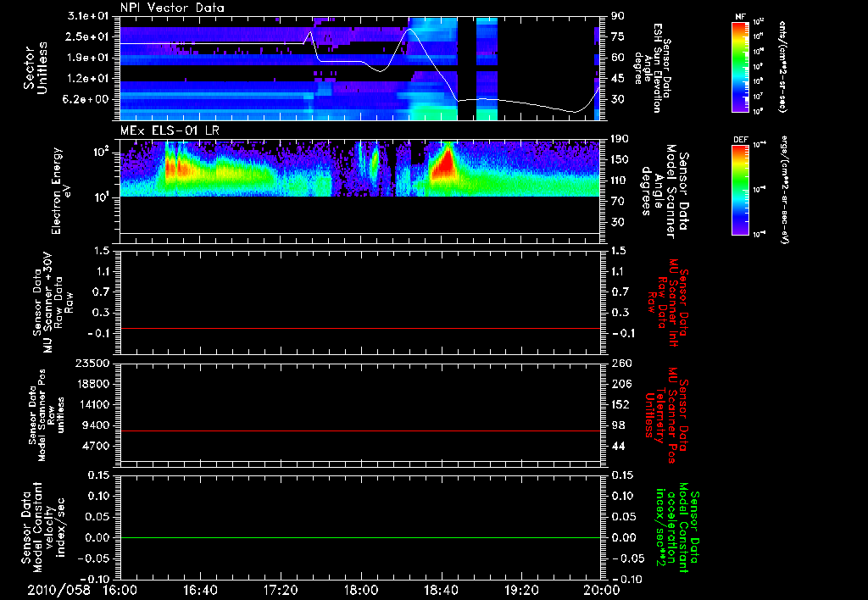Click the DEF color bar legend
This screenshot has height=600, width=868.
click(741, 190)
